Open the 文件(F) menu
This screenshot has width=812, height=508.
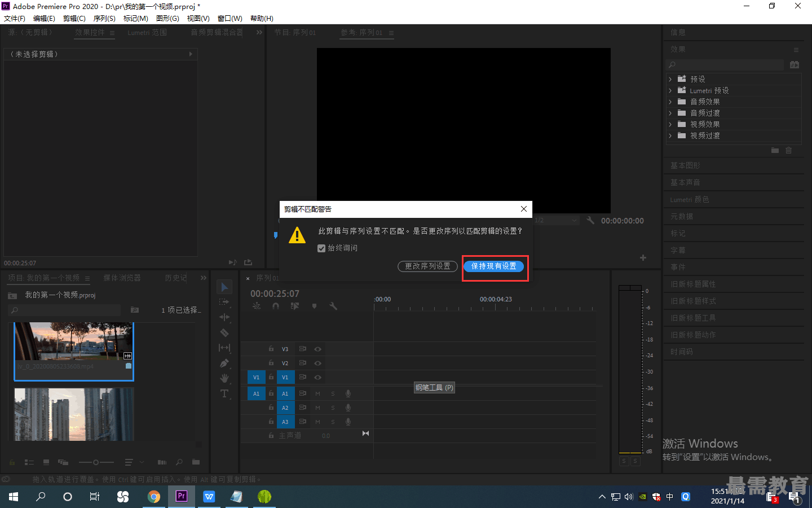[x=14, y=19]
